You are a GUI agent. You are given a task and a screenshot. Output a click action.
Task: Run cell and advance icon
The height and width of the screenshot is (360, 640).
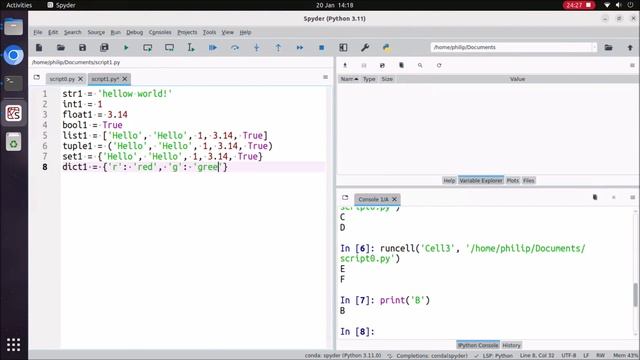(169, 48)
